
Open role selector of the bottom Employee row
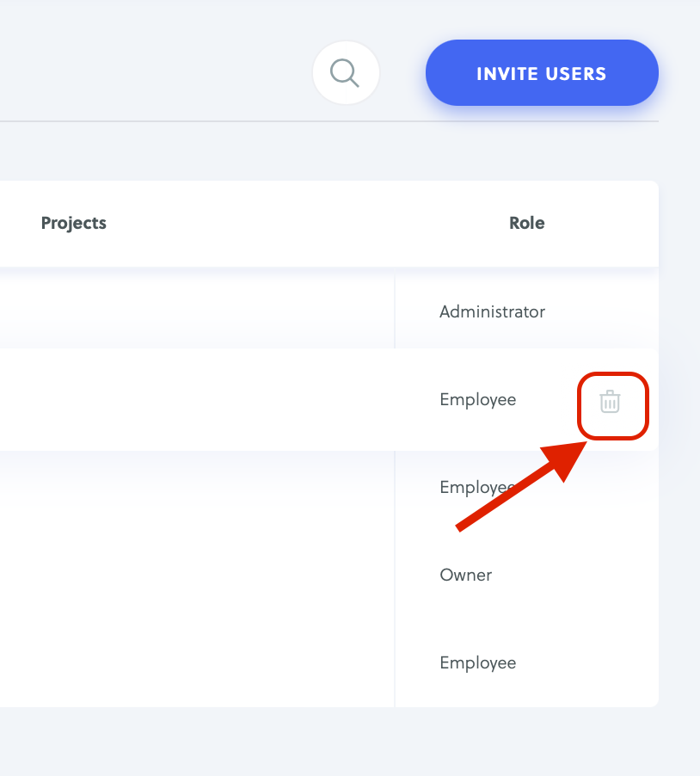[478, 662]
